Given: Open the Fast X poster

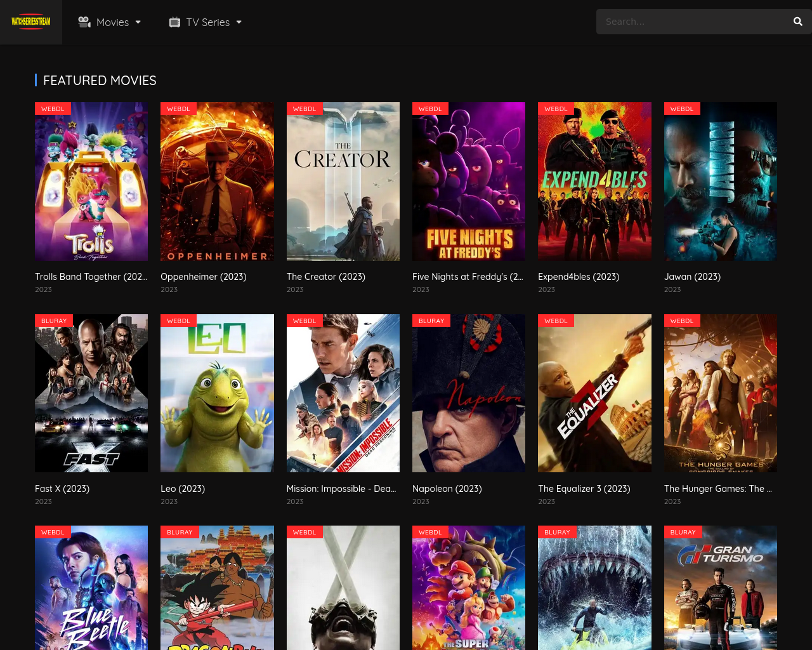Looking at the screenshot, I should pyautogui.click(x=91, y=393).
